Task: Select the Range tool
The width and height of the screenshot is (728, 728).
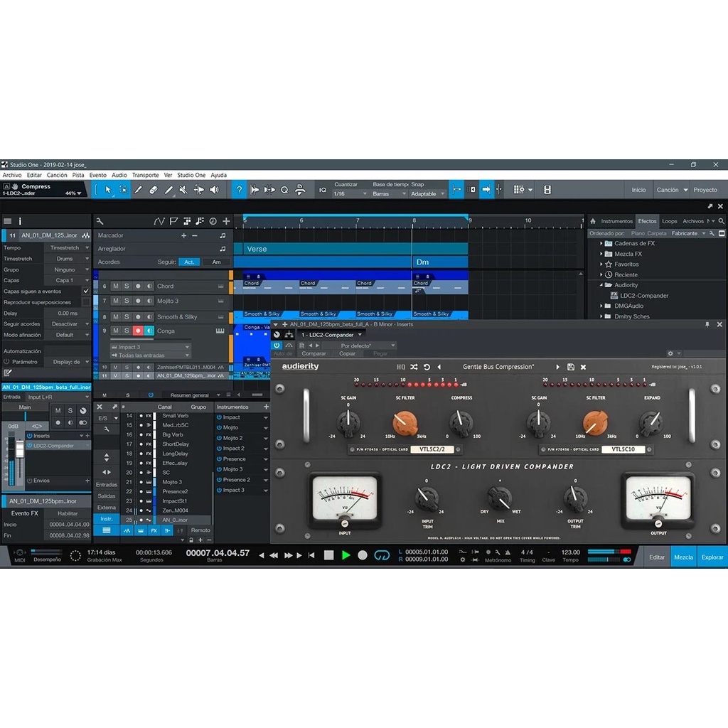Action: (x=124, y=189)
